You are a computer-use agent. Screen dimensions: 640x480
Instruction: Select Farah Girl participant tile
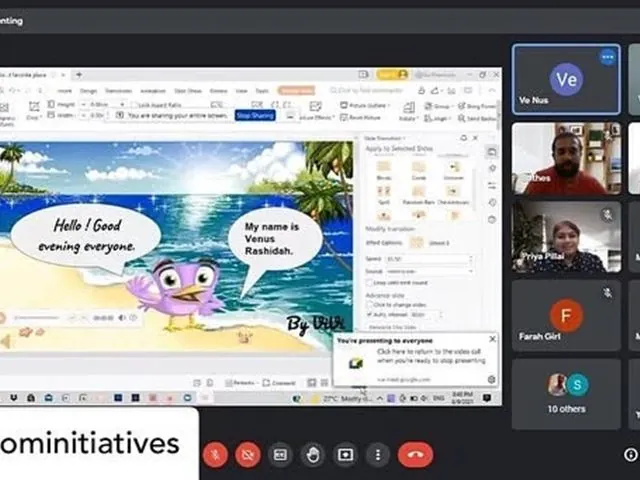566,315
